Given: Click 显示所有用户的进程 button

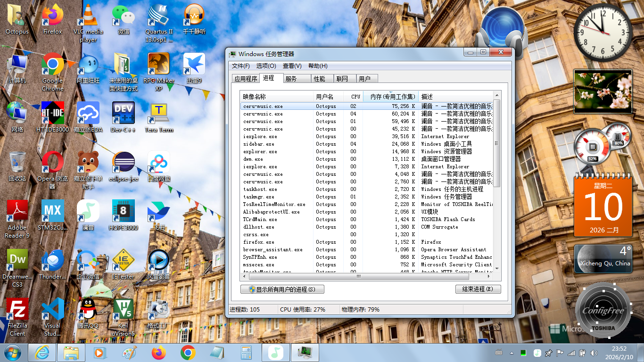Looking at the screenshot, I should point(282,289).
